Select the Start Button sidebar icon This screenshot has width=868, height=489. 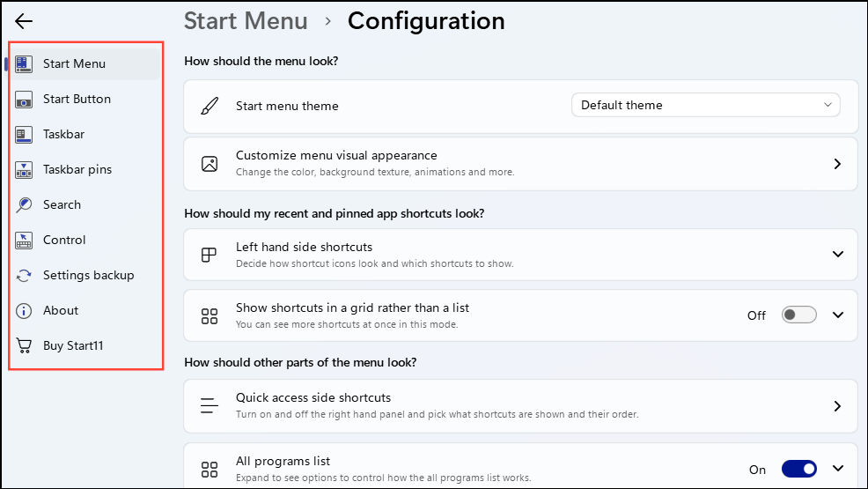25,100
